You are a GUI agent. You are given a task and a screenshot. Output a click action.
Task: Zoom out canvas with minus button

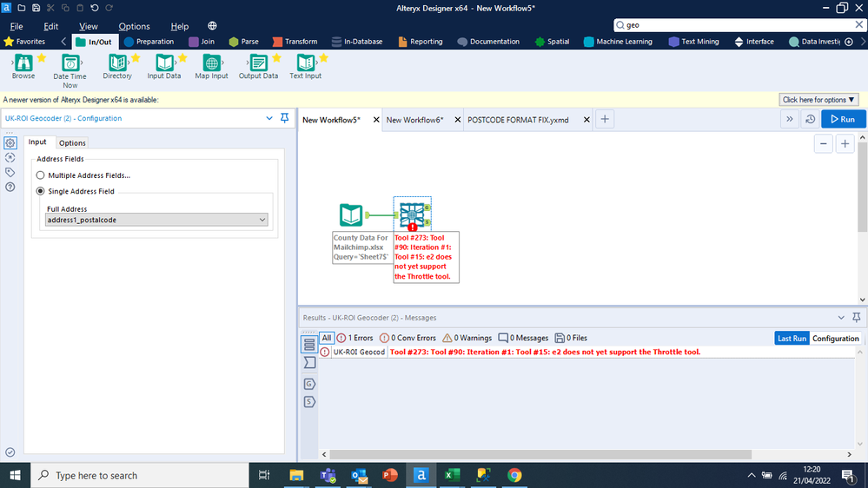click(823, 144)
